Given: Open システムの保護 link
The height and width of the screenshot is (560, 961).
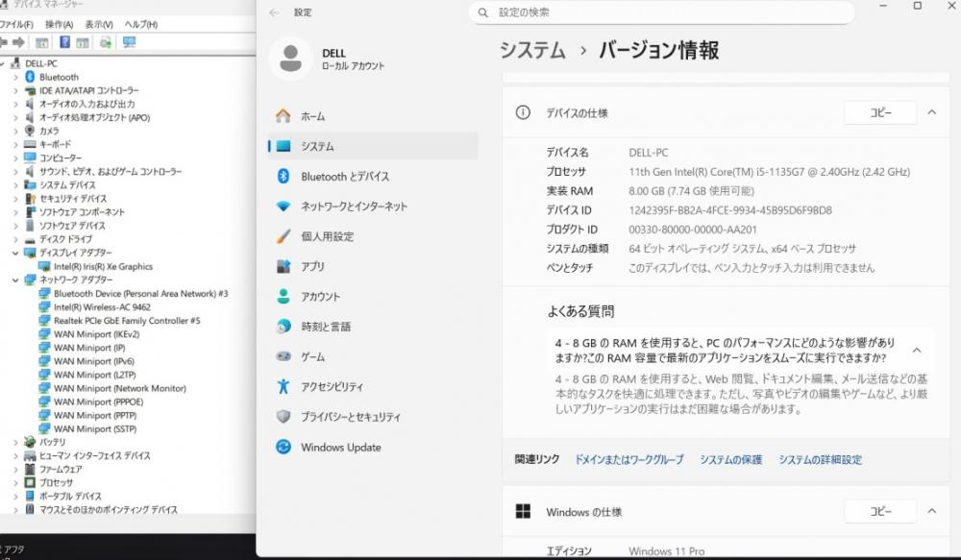Looking at the screenshot, I should click(730, 459).
